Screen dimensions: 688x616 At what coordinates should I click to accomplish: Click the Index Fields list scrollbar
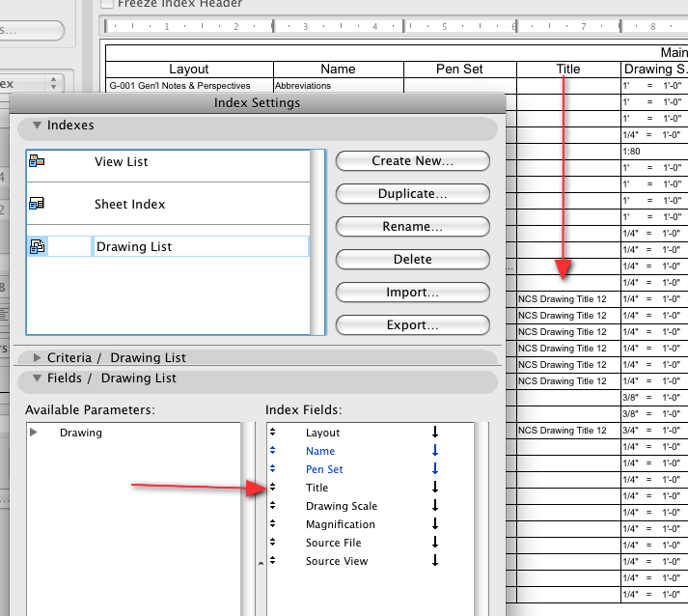(x=482, y=519)
